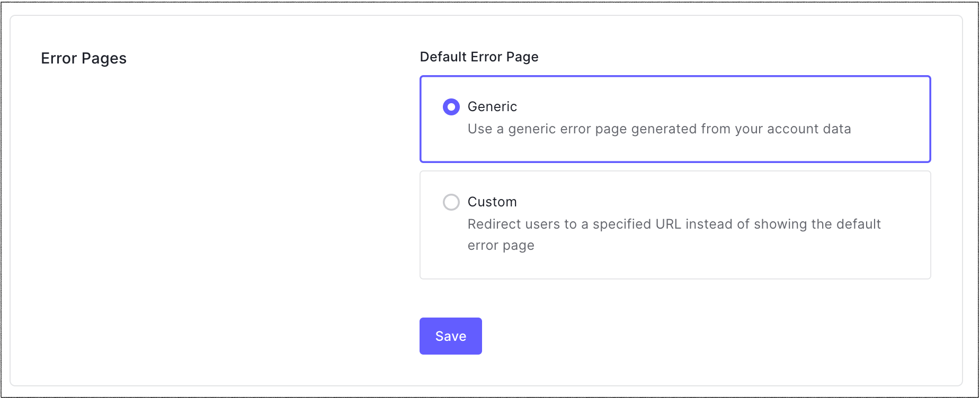Click "specified URL" in the Custom description

637,224
